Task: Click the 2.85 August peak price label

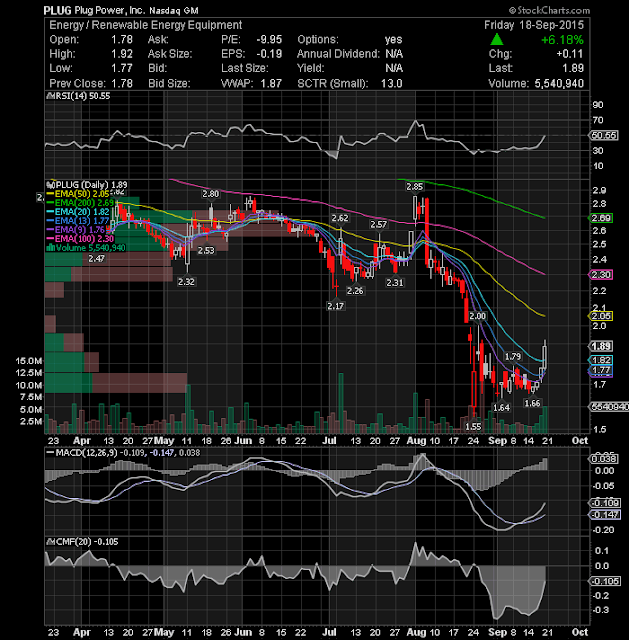Action: (x=414, y=187)
